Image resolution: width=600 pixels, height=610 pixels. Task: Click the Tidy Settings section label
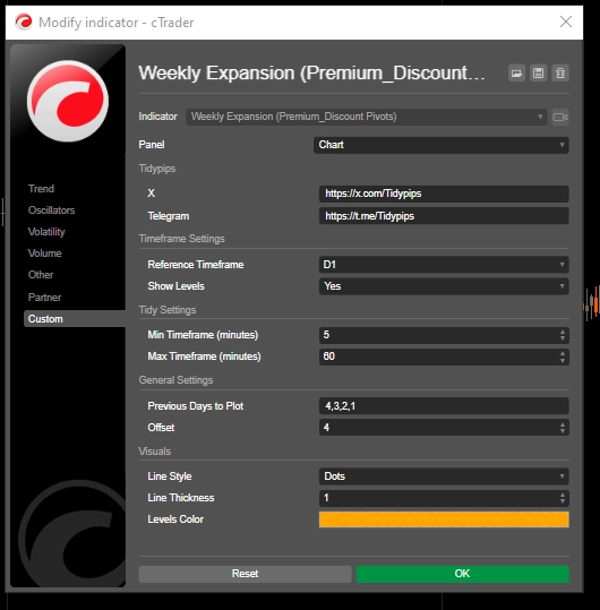click(x=167, y=310)
